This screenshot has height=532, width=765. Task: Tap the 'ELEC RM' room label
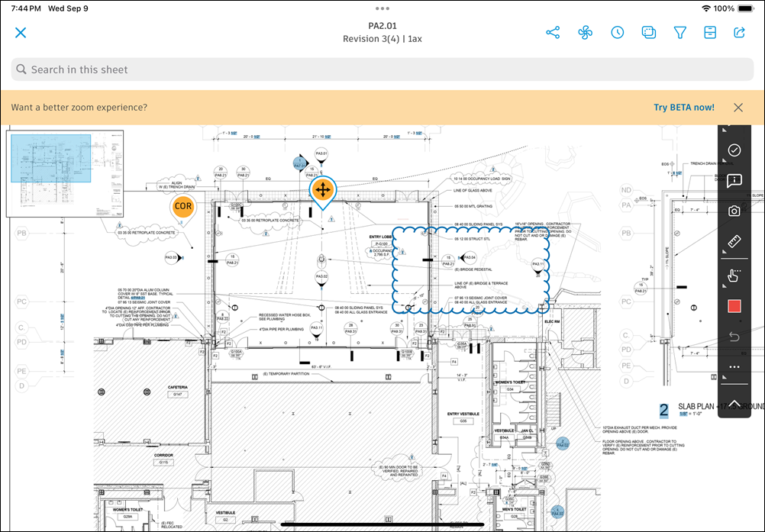[552, 322]
